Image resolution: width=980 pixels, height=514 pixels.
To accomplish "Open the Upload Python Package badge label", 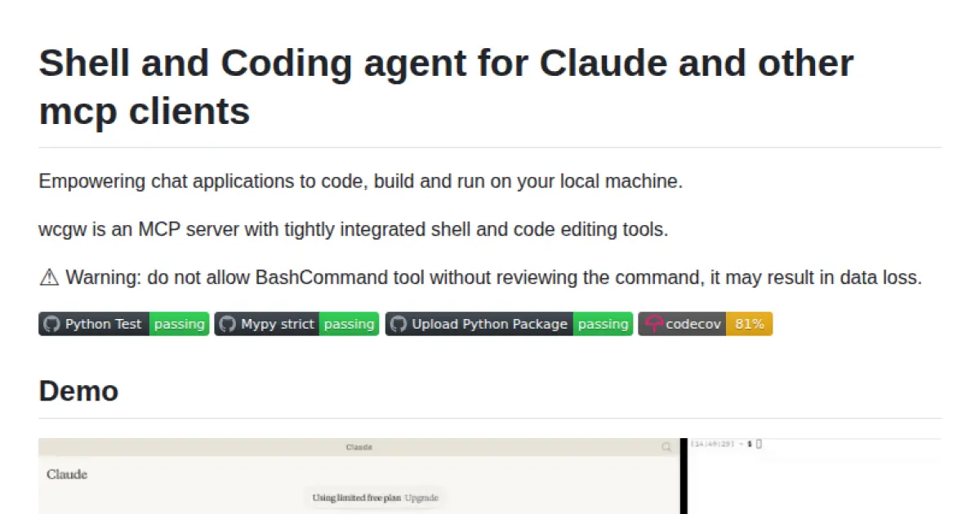I will [489, 324].
